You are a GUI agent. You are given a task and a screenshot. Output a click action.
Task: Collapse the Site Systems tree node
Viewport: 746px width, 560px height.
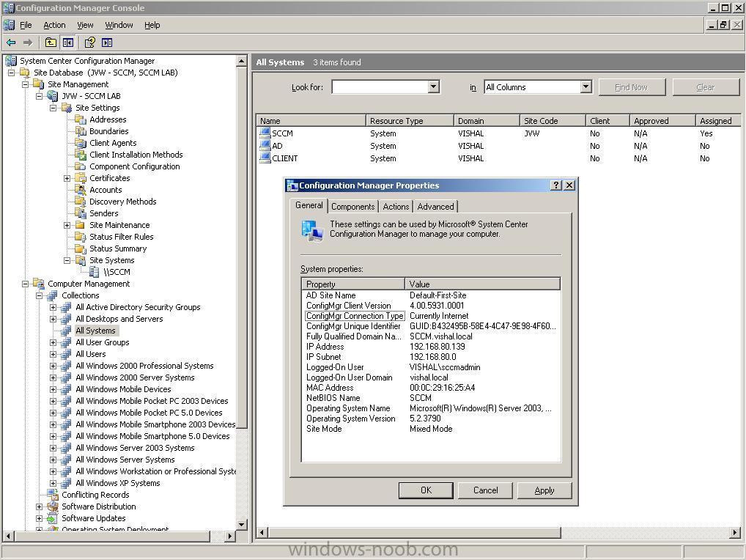click(67, 260)
